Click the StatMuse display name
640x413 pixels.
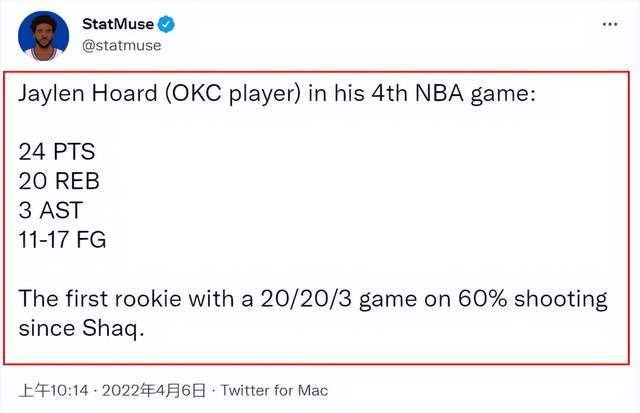coord(118,24)
